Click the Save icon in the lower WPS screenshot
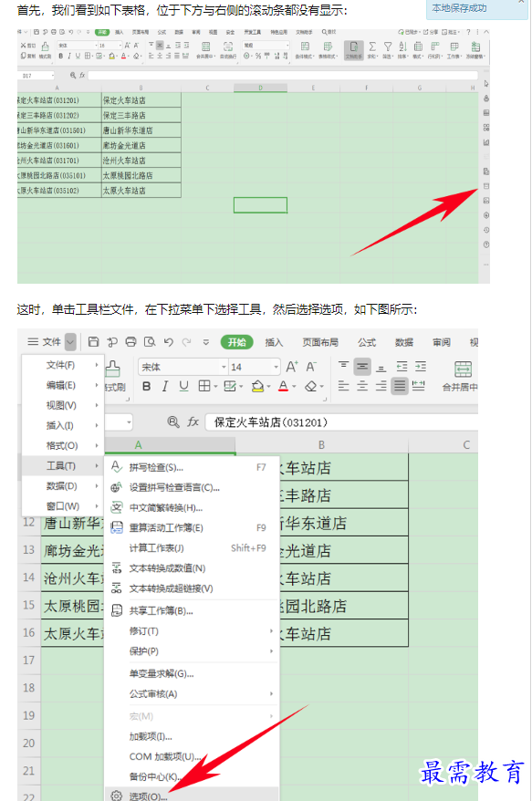532x801 pixels. [93, 342]
